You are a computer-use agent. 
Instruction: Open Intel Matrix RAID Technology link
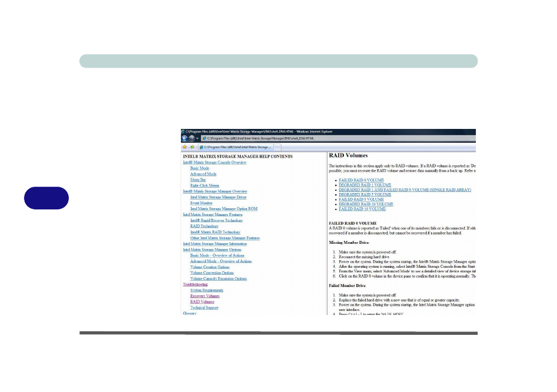215,232
